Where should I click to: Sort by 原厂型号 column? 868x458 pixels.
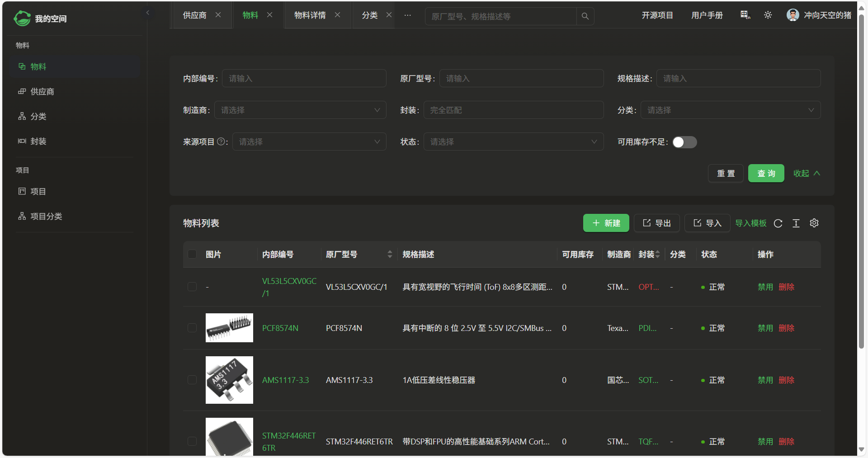(390, 254)
